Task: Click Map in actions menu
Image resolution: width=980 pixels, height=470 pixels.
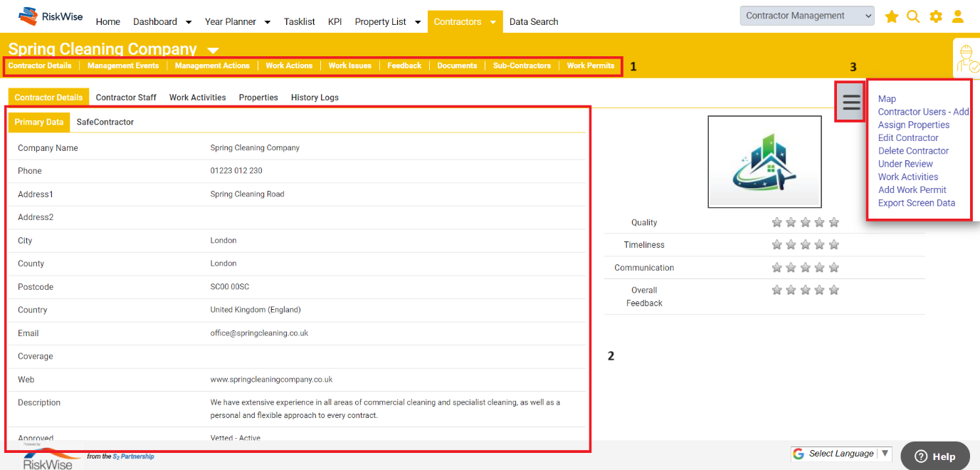Action: 887,99
